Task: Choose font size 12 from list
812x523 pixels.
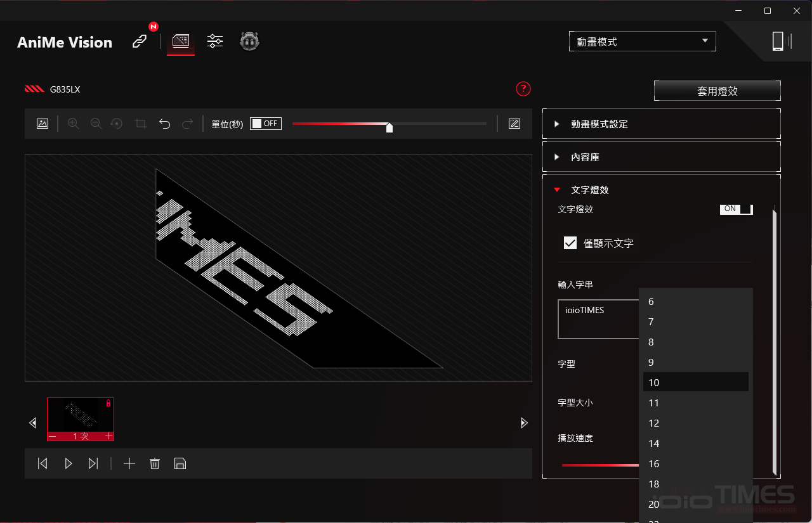Action: [x=696, y=423]
